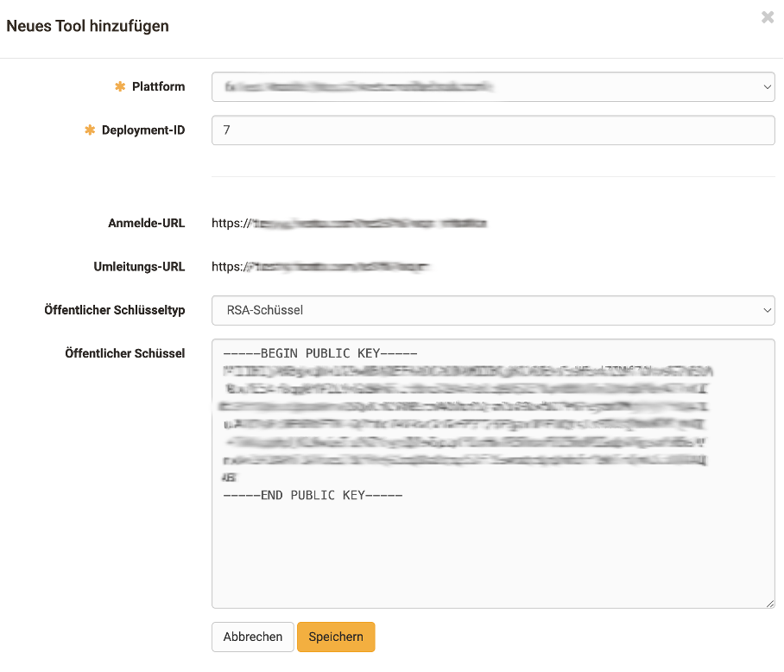
Task: Click the text area resize handle
Action: coord(769,603)
